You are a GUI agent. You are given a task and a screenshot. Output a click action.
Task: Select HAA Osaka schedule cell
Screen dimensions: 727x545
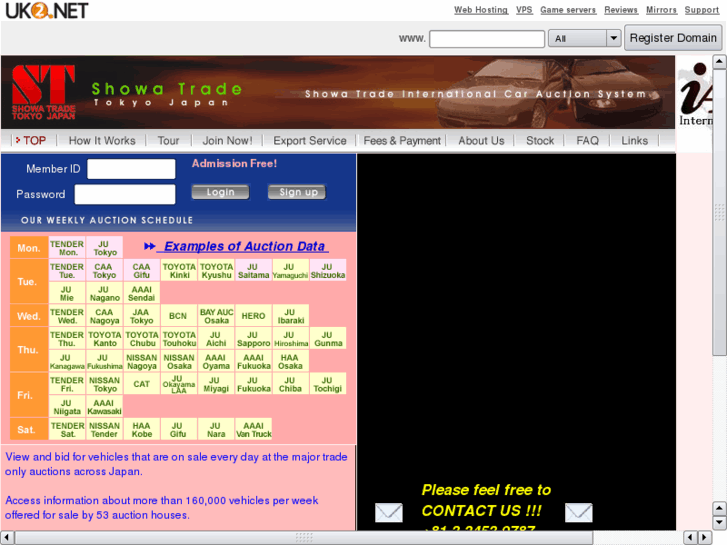coord(290,361)
